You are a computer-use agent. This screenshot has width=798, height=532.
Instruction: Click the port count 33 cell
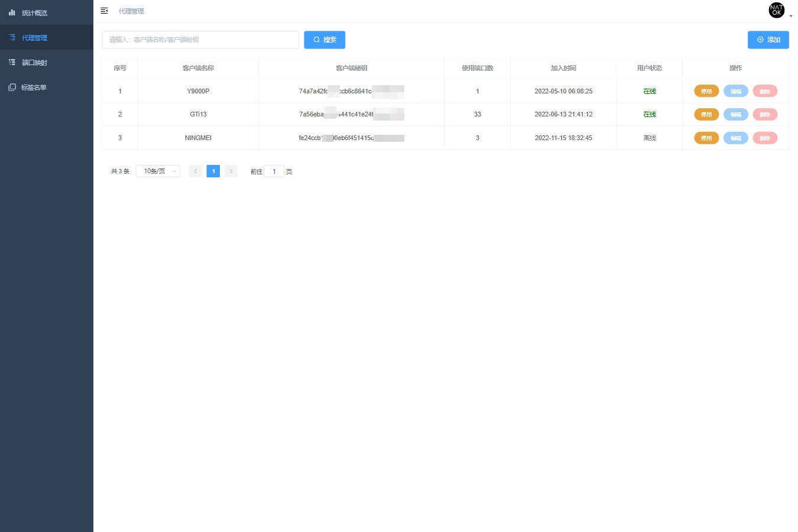[478, 114]
